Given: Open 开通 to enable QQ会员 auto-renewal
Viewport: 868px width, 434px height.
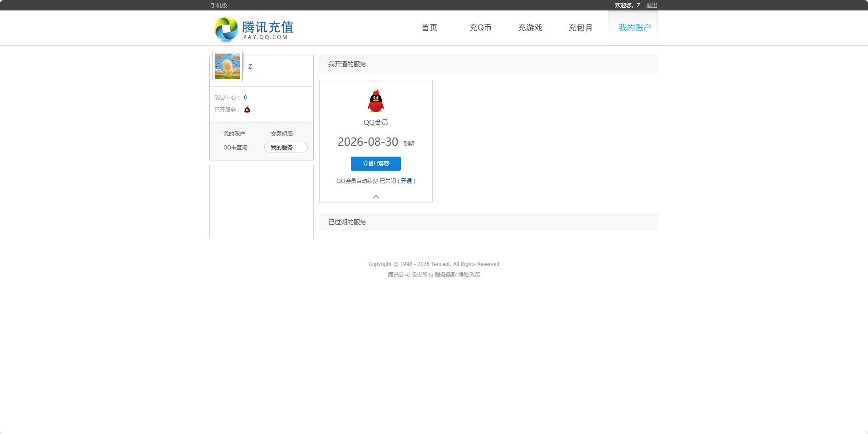Looking at the screenshot, I should pyautogui.click(x=406, y=181).
